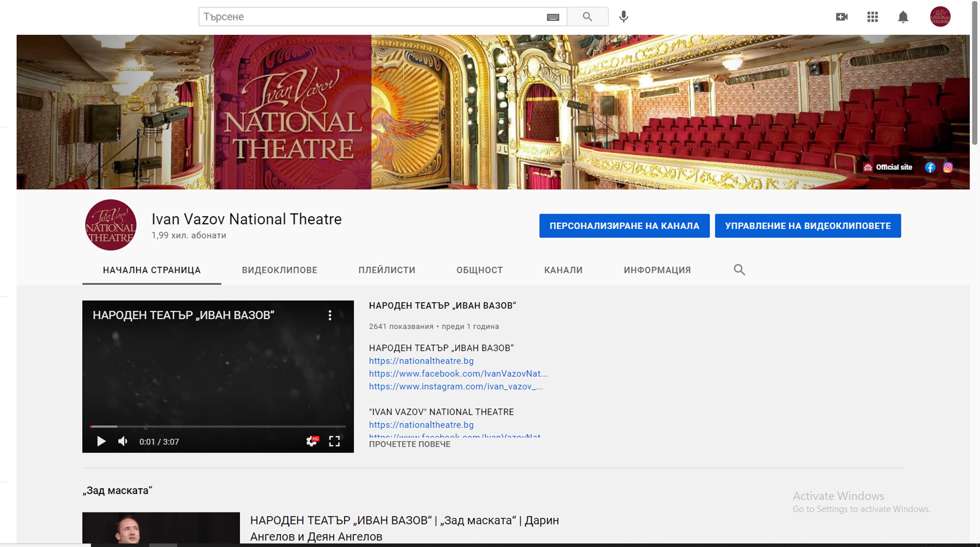
Task: Switch to the ВИДЕОКЛИПОВЕ tab
Action: [279, 270]
